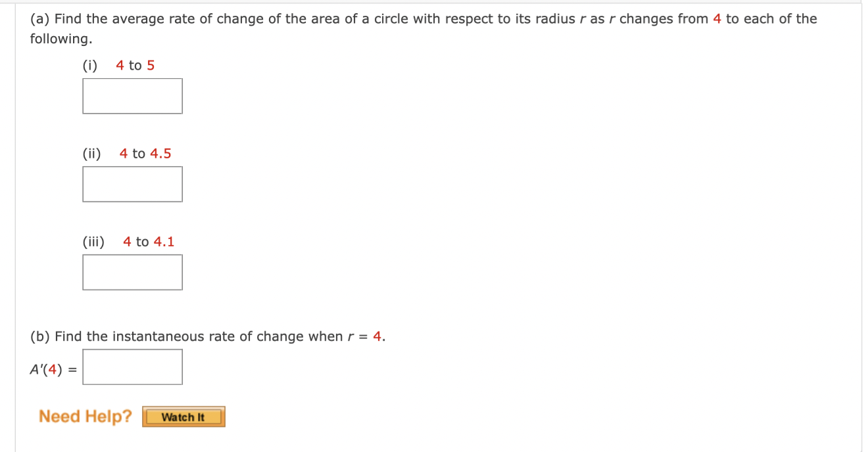This screenshot has height=452, width=868.
Task: Click the answer box for part (i)
Action: [132, 96]
